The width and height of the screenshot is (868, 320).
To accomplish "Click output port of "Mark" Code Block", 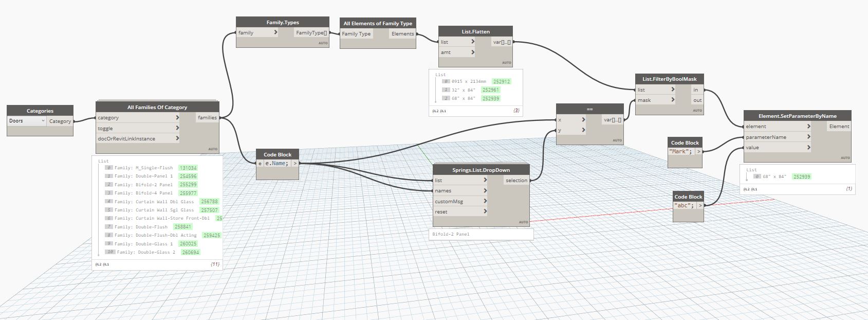I will tap(698, 151).
